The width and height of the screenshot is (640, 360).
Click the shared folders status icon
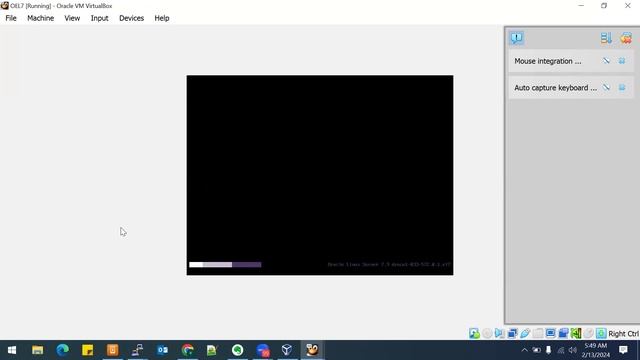[538, 333]
